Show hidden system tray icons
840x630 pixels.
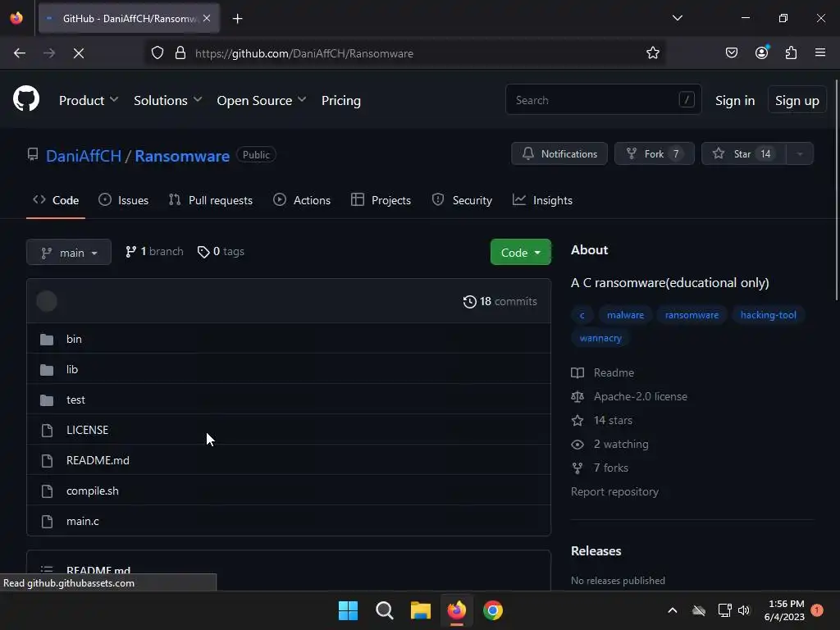673,610
